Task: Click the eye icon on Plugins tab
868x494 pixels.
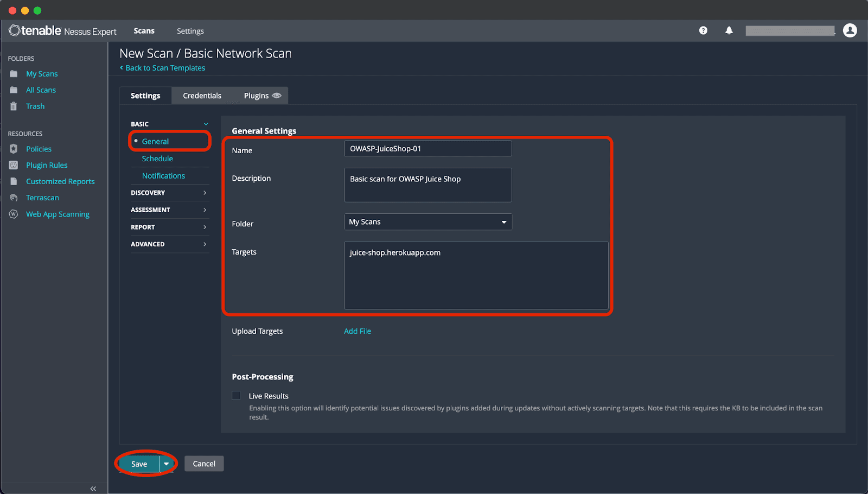Action: point(277,96)
